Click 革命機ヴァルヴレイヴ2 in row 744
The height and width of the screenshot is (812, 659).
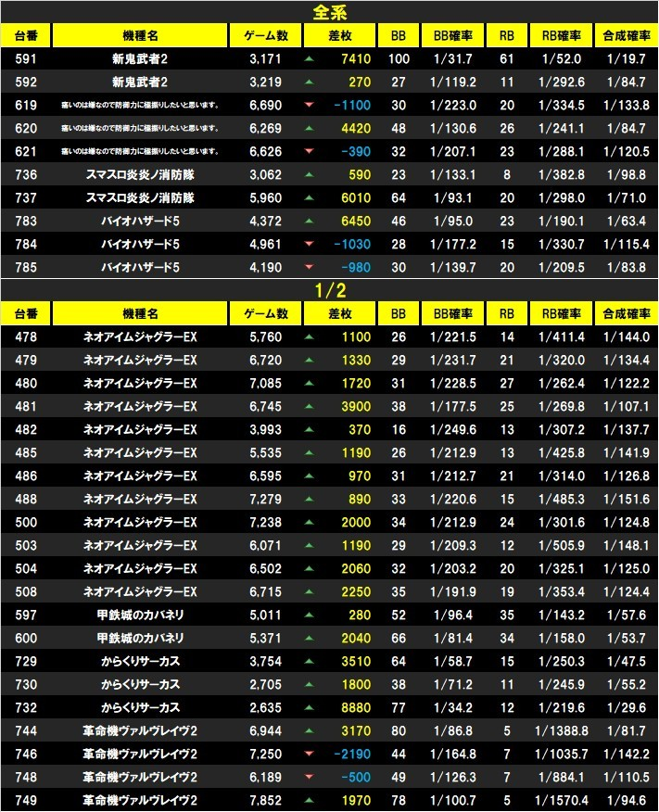pyautogui.click(x=140, y=730)
